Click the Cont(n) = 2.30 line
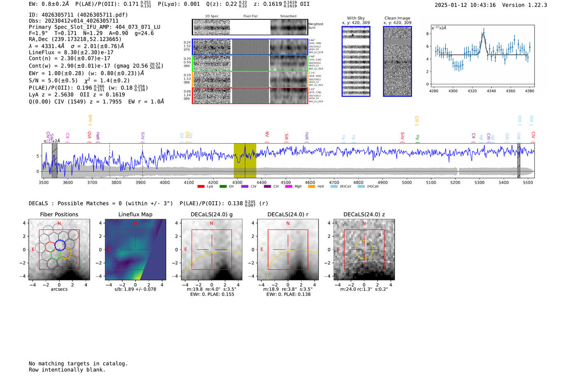The height and width of the screenshot is (392, 576). pyautogui.click(x=70, y=58)
